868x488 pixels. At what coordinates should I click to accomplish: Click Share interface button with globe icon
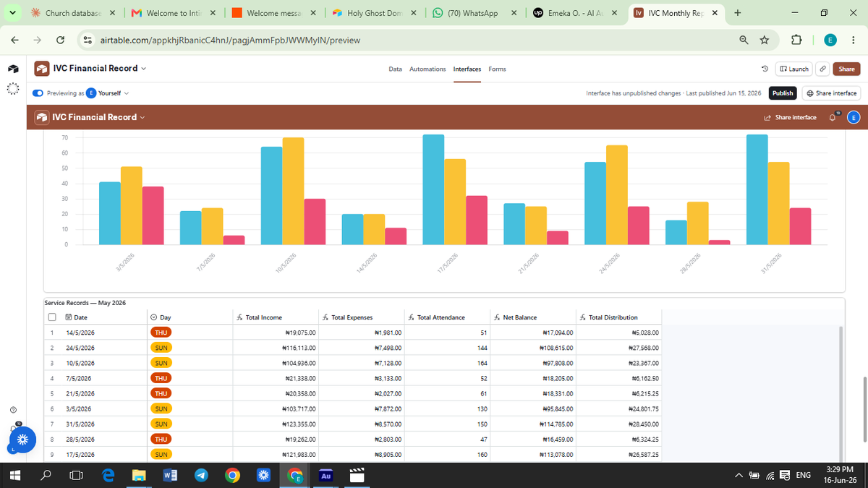830,93
